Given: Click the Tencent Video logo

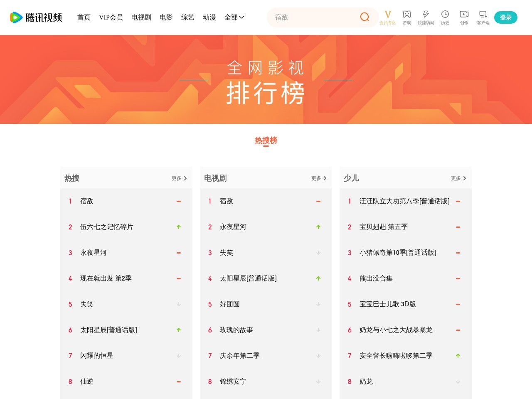Looking at the screenshot, I should (x=36, y=17).
